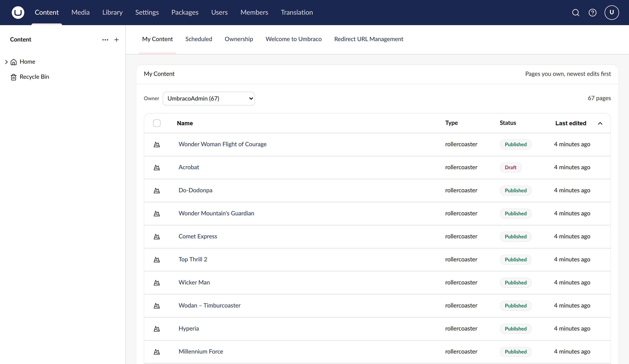The image size is (629, 364).
Task: Click the '67 pages' count text
Action: [599, 98]
